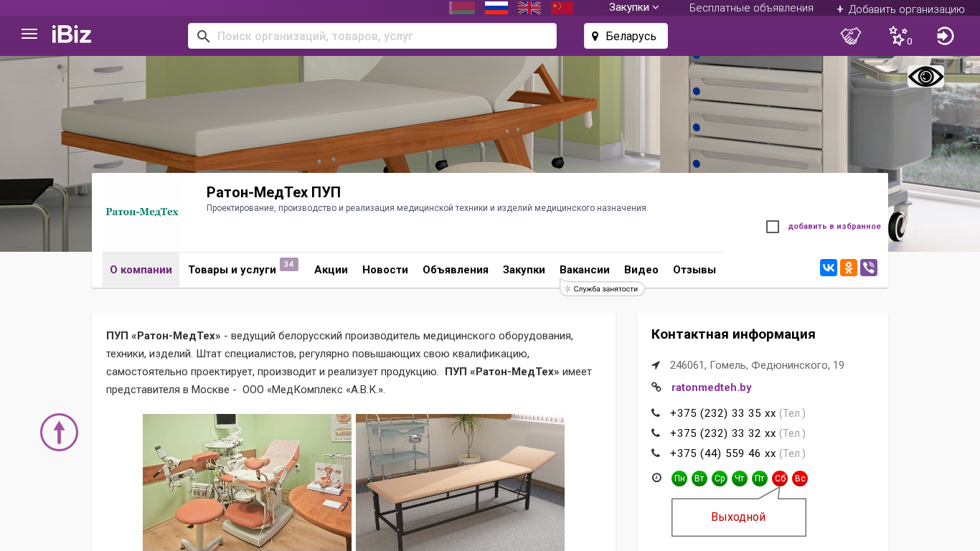Screen dimensions: 980x551
Task: Click the search magnifier icon
Action: [x=204, y=37]
